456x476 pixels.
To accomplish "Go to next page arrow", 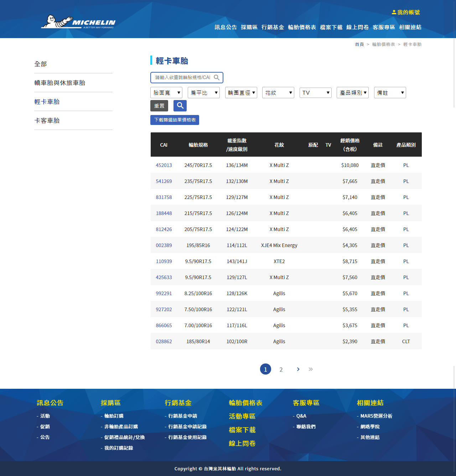I will pos(298,369).
